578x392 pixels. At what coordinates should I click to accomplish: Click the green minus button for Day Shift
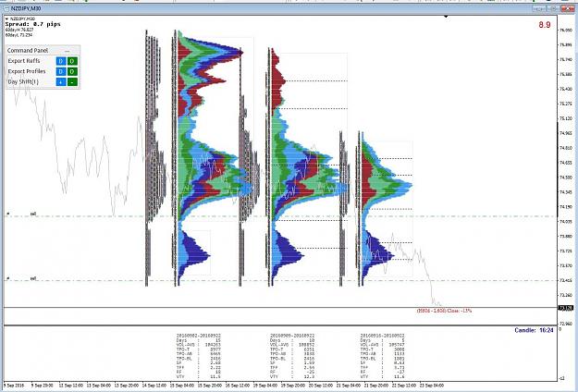[72, 81]
